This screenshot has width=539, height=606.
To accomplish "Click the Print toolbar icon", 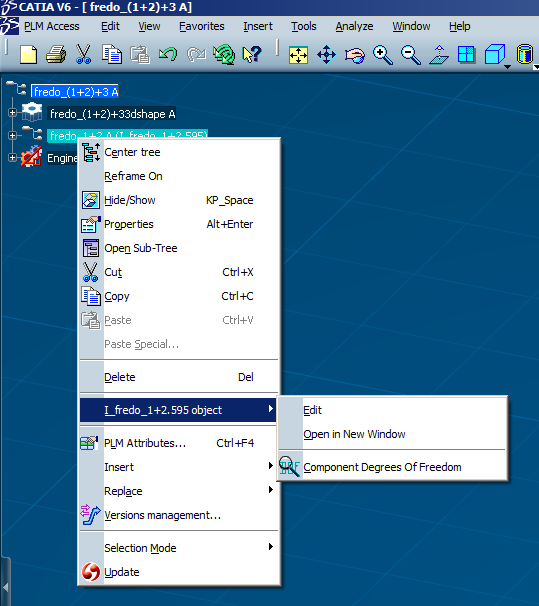I will coord(56,54).
